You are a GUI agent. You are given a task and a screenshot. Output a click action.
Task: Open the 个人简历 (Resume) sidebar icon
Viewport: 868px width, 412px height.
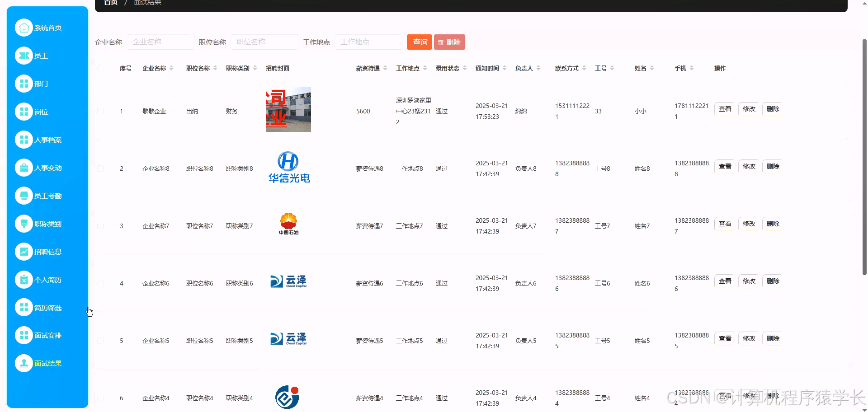(x=24, y=280)
